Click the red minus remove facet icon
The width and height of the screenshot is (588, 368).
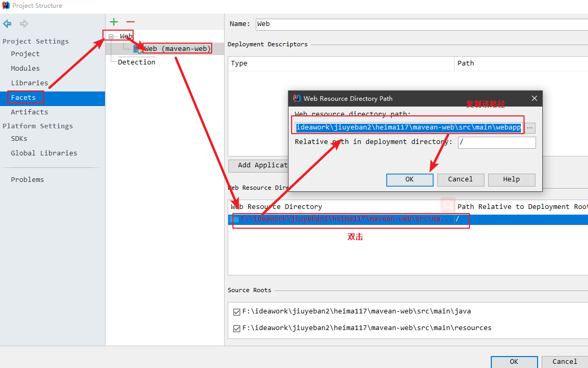pyautogui.click(x=130, y=22)
